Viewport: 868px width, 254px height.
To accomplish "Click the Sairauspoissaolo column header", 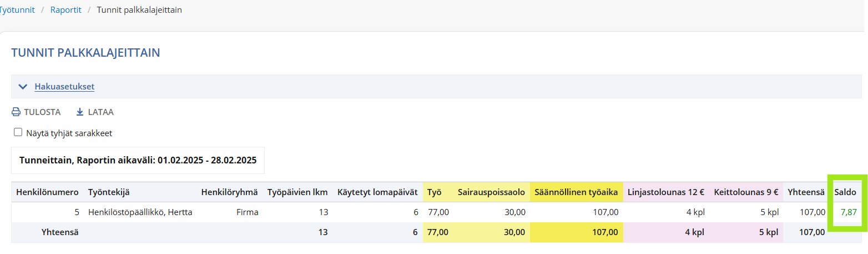I will [491, 192].
